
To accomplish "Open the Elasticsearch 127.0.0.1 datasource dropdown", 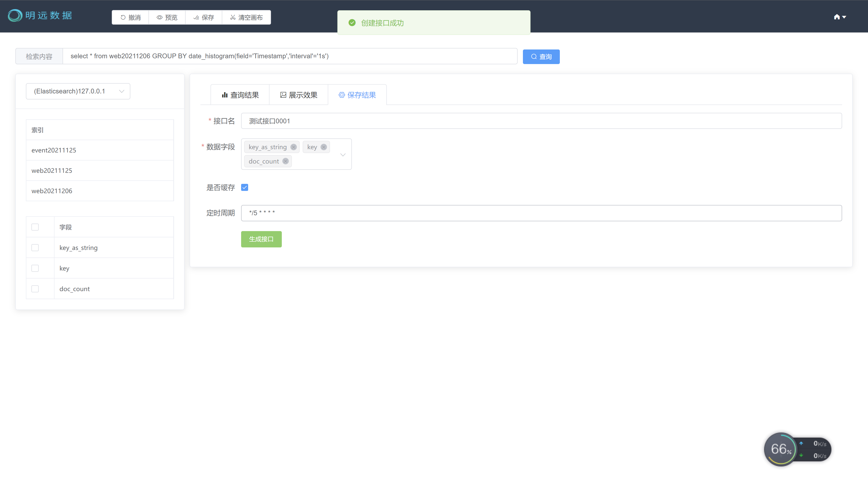I will 78,91.
